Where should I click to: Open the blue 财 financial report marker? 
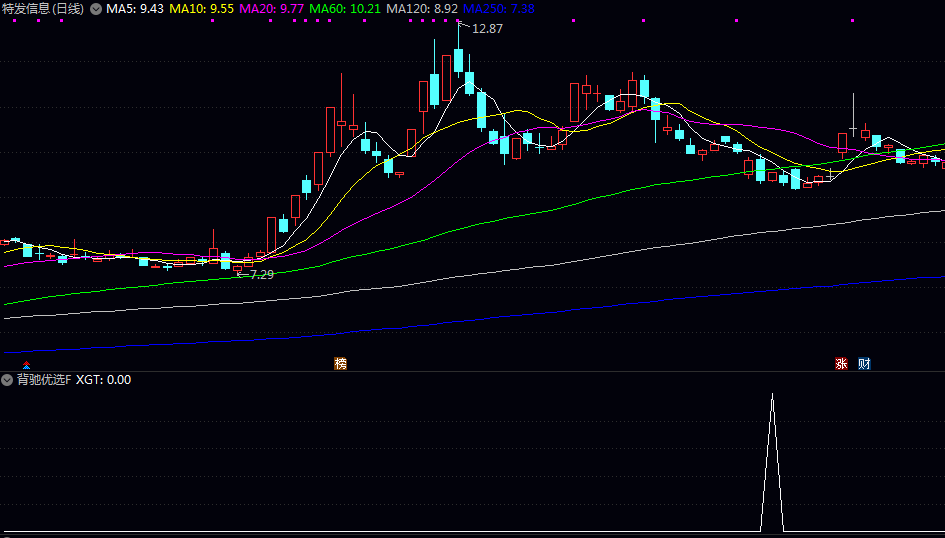[x=864, y=364]
